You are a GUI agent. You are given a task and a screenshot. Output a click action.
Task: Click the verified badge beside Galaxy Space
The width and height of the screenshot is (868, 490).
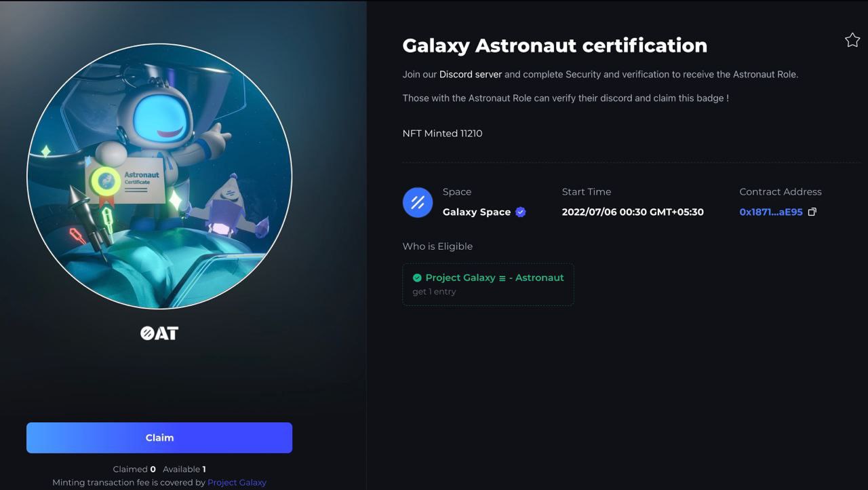pos(521,212)
